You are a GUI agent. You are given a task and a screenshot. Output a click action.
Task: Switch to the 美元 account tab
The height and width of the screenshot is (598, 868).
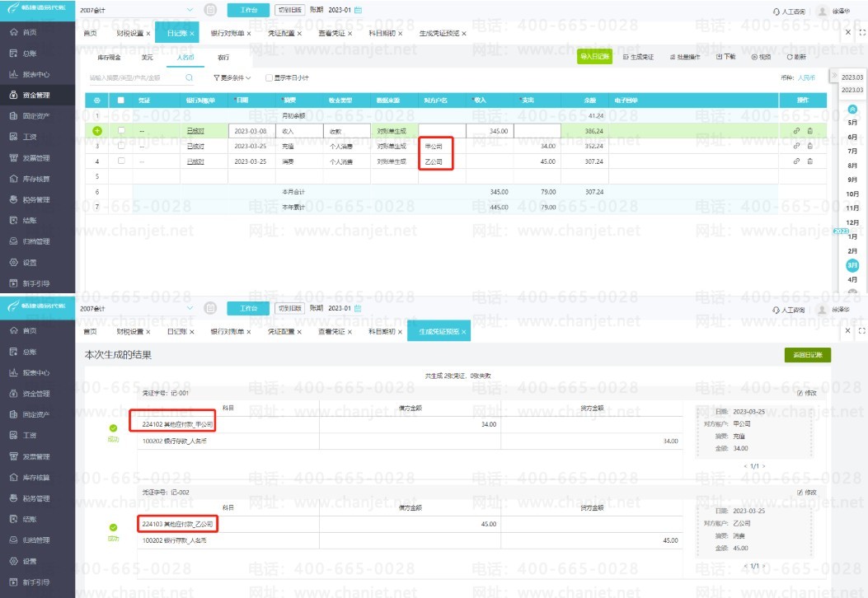coord(148,58)
